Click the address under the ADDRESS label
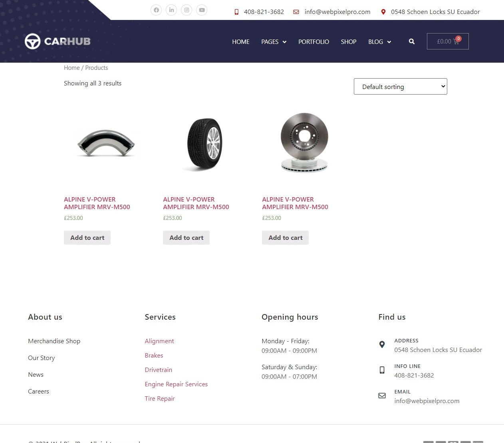Image resolution: width=504 pixels, height=443 pixels. point(438,350)
